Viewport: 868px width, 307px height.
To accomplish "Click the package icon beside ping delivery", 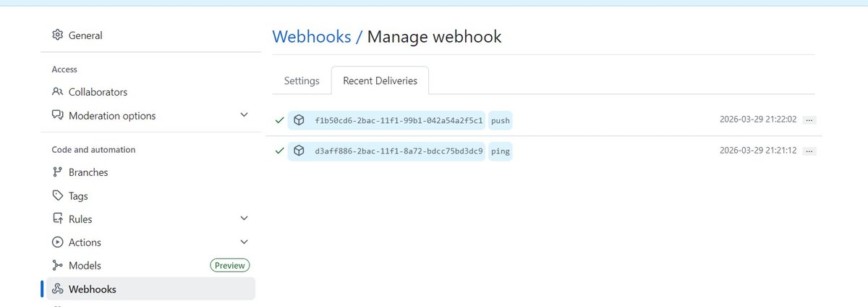I will (299, 151).
